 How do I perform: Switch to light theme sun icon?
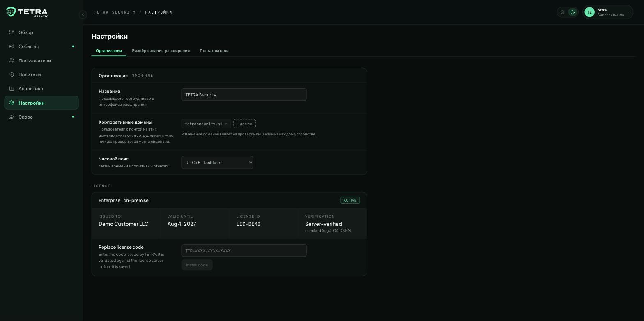[563, 12]
